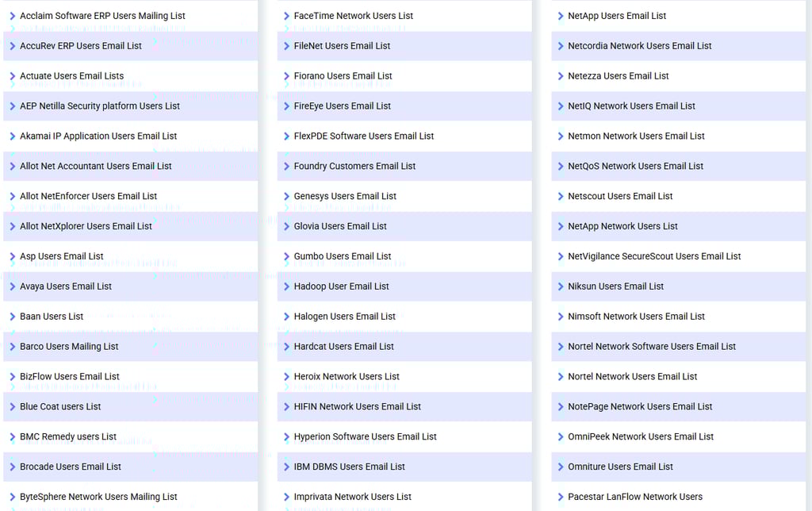Click ByteSphere Network Users Mailing List
Viewport: 812px width, 511px height.
pyautogui.click(x=98, y=497)
